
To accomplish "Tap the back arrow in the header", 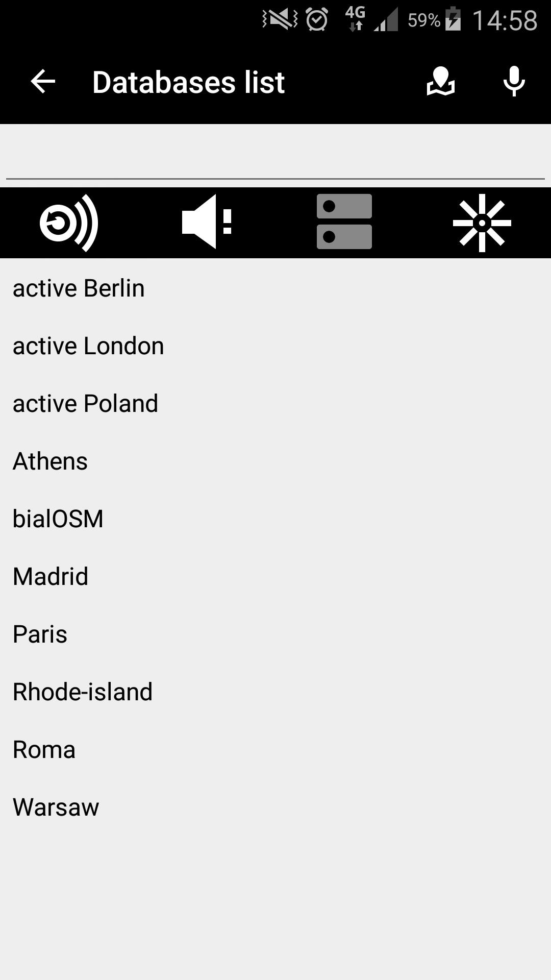I will [43, 82].
